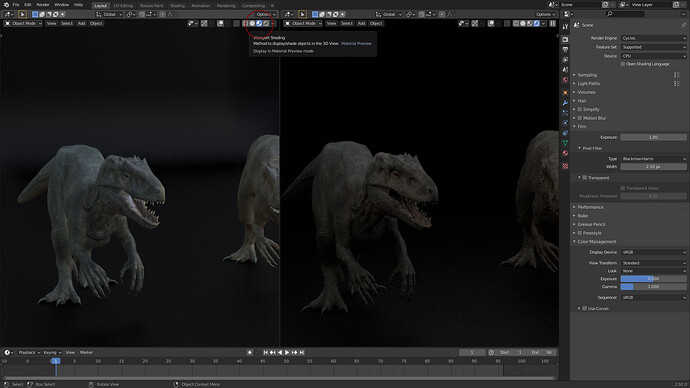The height and width of the screenshot is (388, 690).
Task: Open the Output properties tab icon
Action: (565, 50)
